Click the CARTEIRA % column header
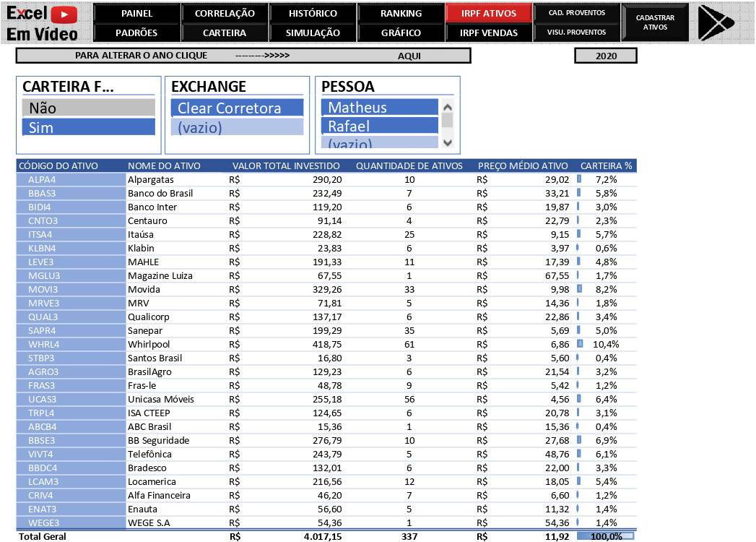Screen dimensions: 756x542 click(x=606, y=165)
